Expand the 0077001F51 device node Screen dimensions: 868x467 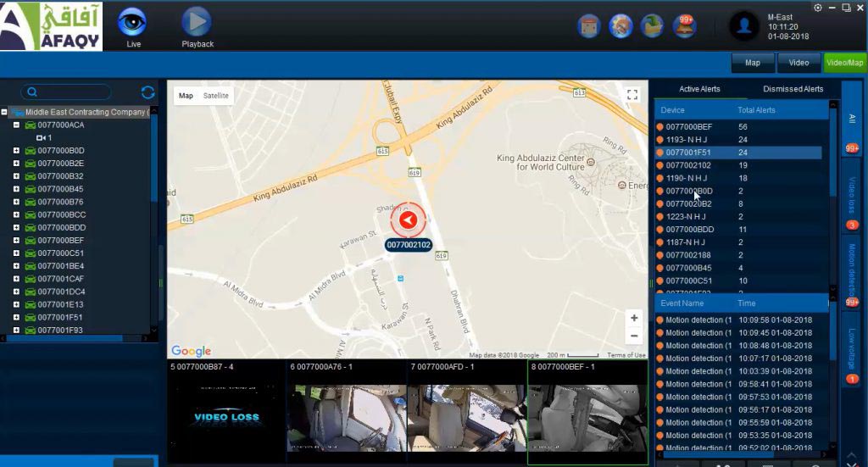point(16,317)
